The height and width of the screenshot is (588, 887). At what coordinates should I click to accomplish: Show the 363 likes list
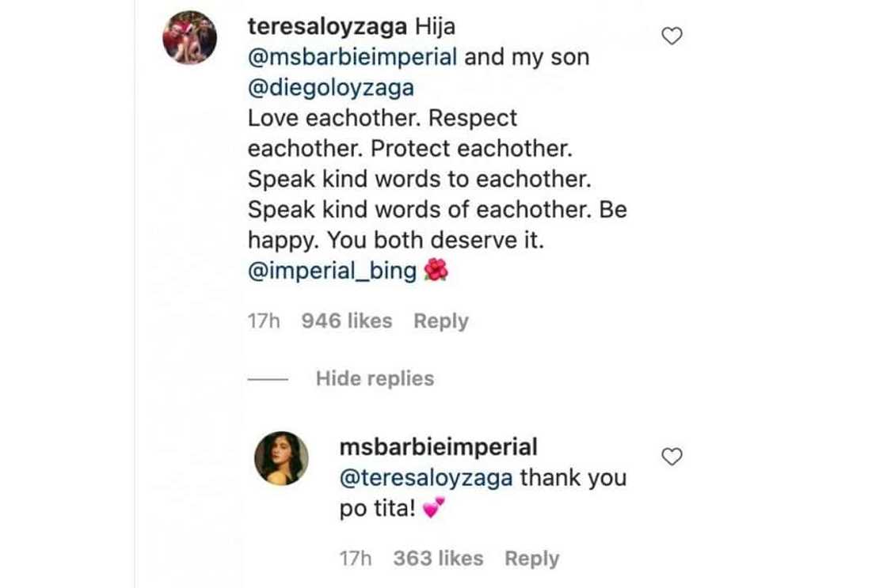click(438, 558)
